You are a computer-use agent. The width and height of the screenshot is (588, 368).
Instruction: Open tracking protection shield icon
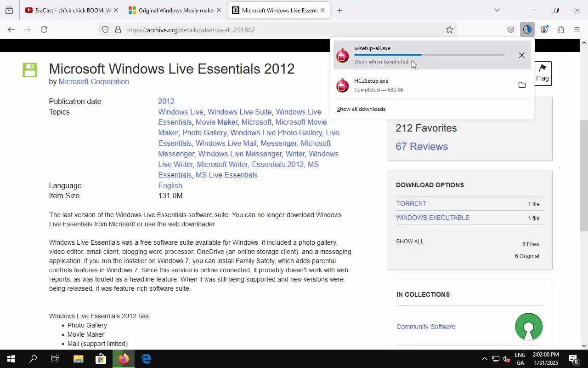pyautogui.click(x=105, y=30)
